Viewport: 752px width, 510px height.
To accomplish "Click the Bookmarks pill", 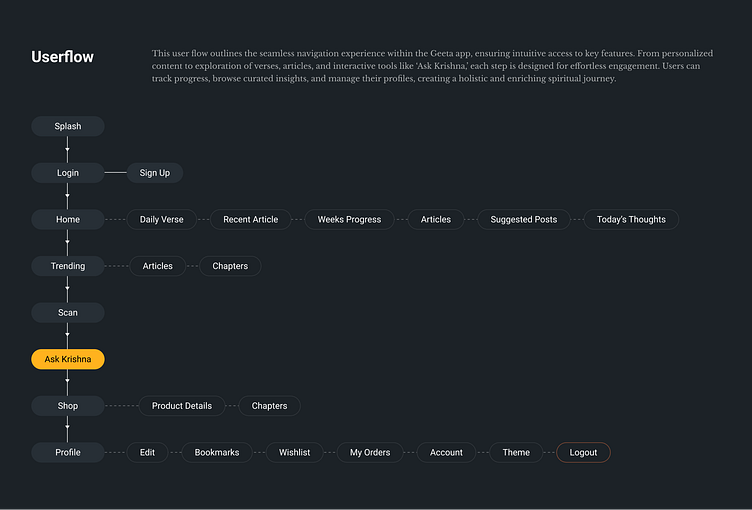I will coord(217,452).
